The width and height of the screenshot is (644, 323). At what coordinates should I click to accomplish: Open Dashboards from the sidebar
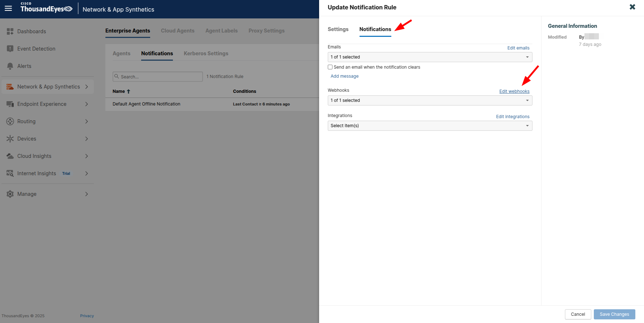pyautogui.click(x=31, y=31)
